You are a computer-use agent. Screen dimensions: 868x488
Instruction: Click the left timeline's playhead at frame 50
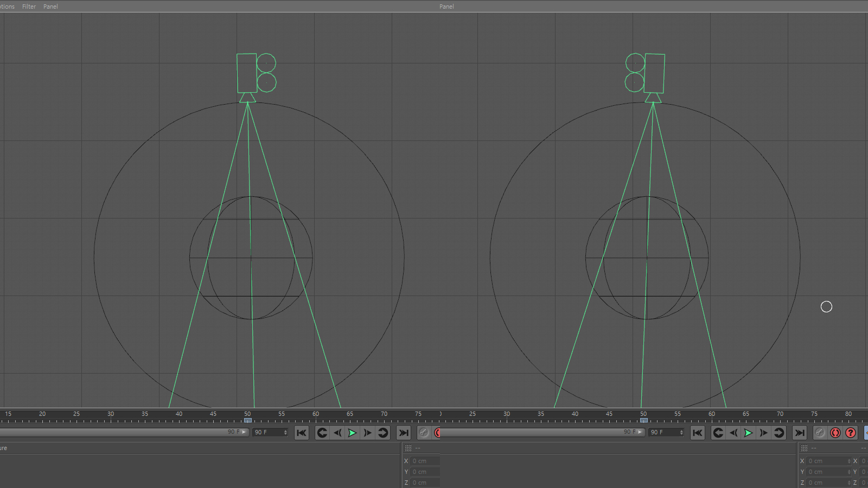[247, 420]
